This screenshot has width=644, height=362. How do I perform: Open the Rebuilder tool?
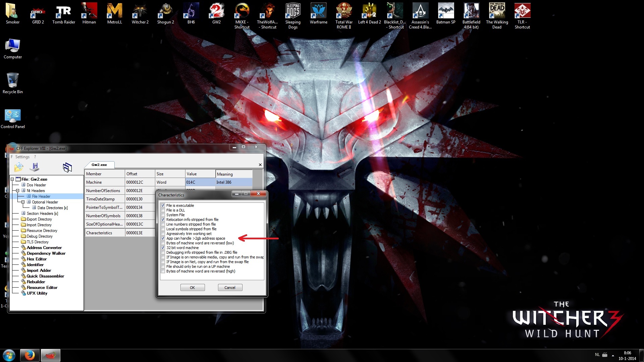point(36,282)
